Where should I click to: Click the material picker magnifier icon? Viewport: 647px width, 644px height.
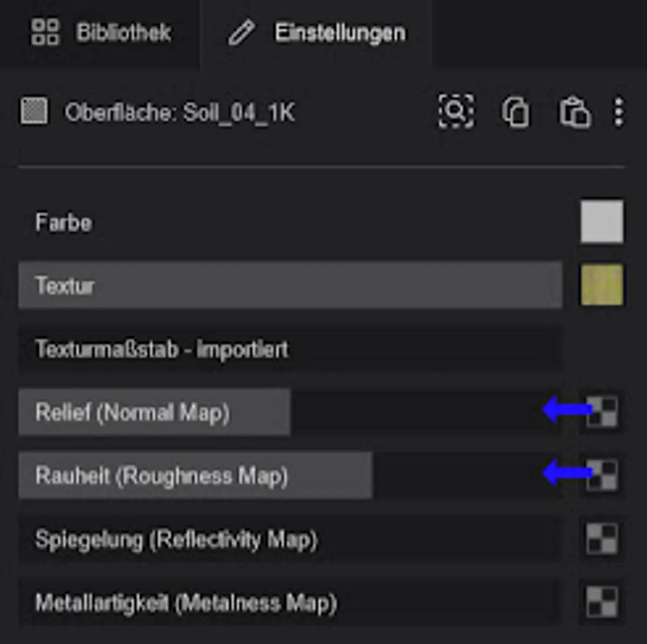(456, 112)
